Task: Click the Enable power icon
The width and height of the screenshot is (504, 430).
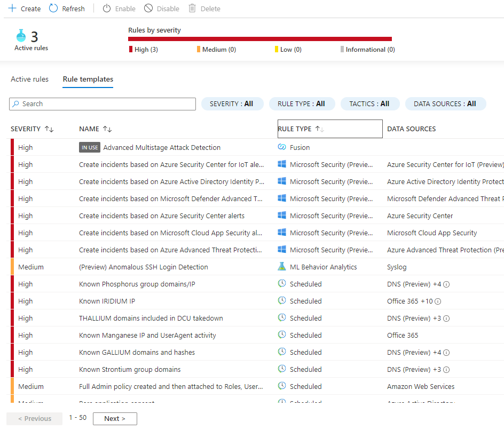Action: (107, 9)
